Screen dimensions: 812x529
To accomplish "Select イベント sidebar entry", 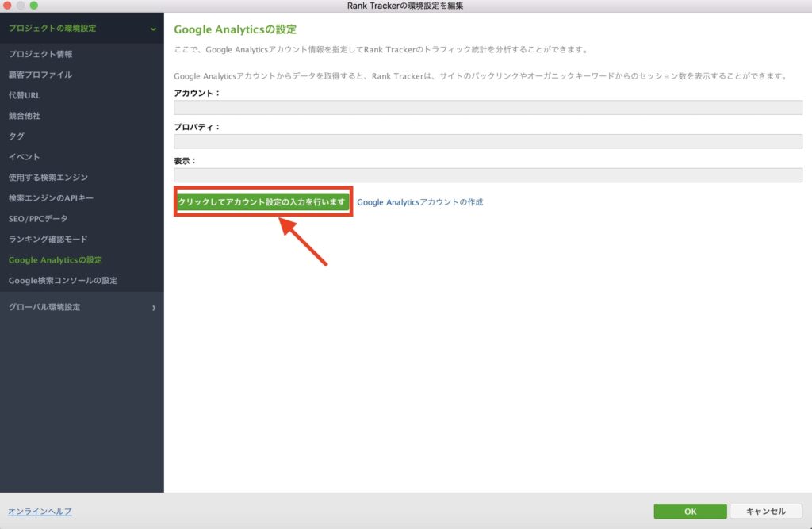I will 25,157.
